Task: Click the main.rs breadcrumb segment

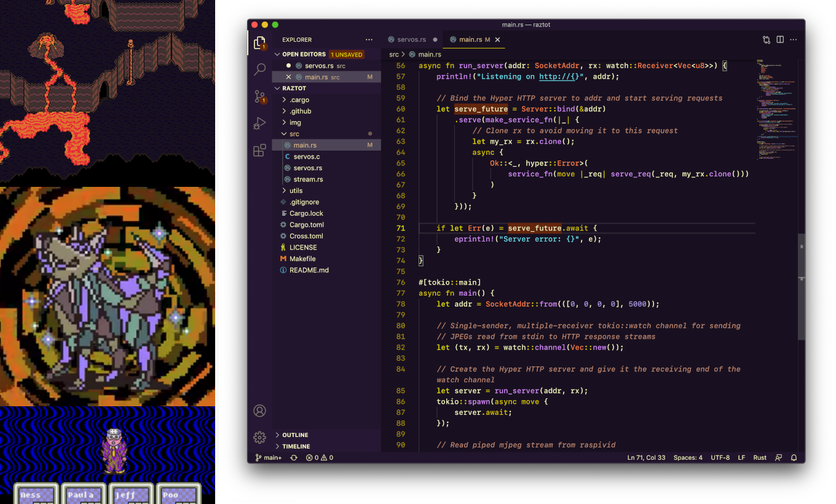Action: [430, 55]
